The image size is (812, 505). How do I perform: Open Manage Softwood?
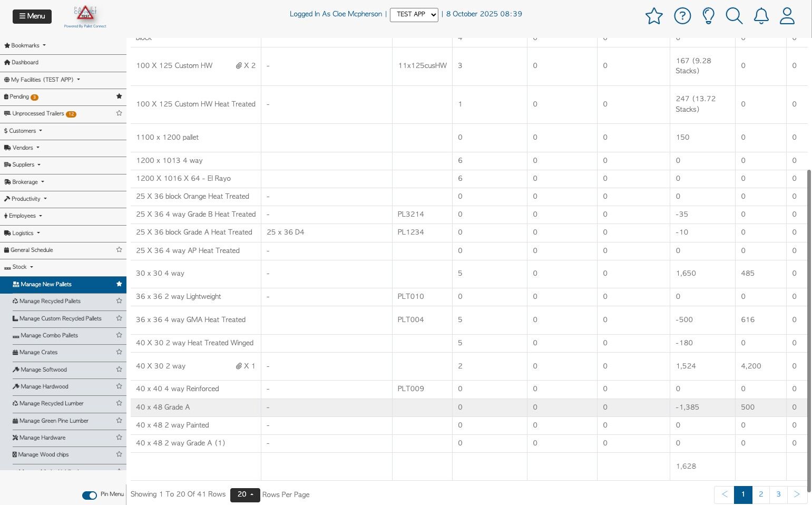point(40,370)
